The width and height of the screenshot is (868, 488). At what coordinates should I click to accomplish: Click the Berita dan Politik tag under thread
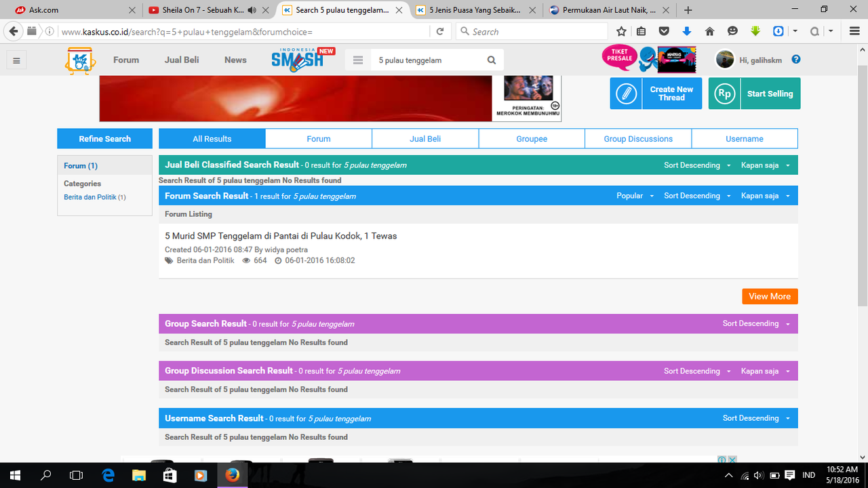205,260
